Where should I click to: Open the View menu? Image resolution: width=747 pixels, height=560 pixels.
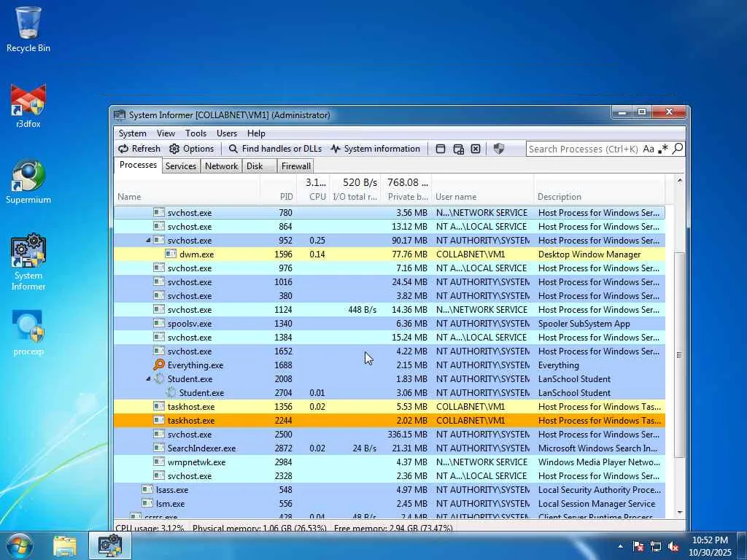point(166,133)
